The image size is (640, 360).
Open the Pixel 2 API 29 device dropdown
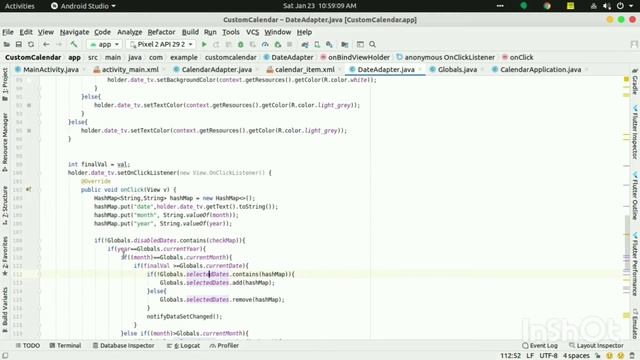pyautogui.click(x=160, y=44)
